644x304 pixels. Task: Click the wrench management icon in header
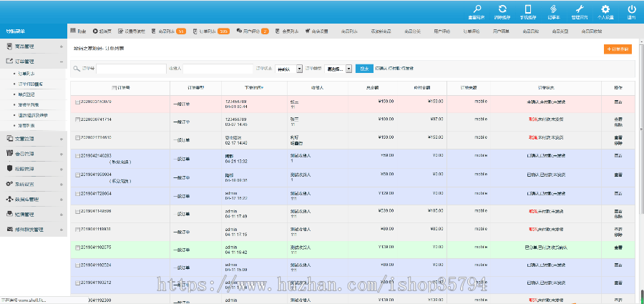(580, 9)
